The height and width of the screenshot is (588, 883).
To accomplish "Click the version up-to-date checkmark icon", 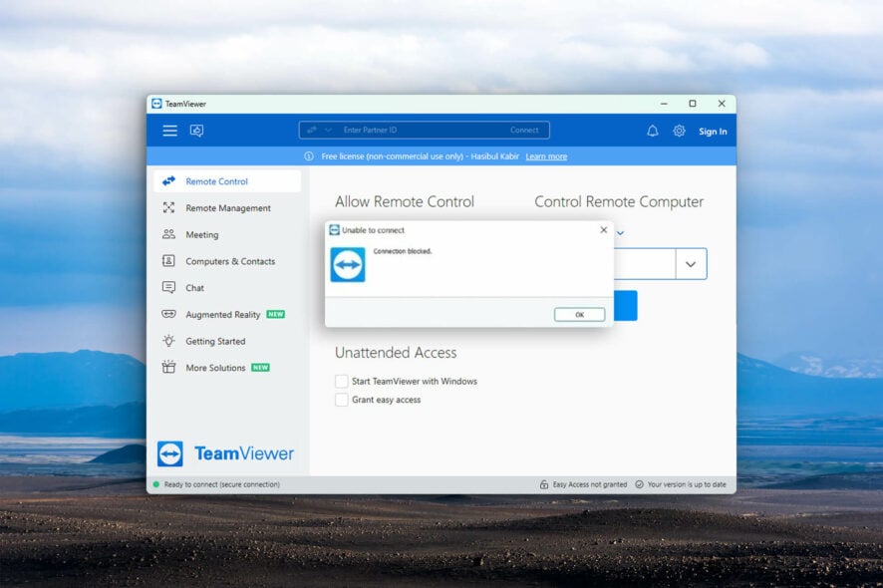I will coord(639,484).
